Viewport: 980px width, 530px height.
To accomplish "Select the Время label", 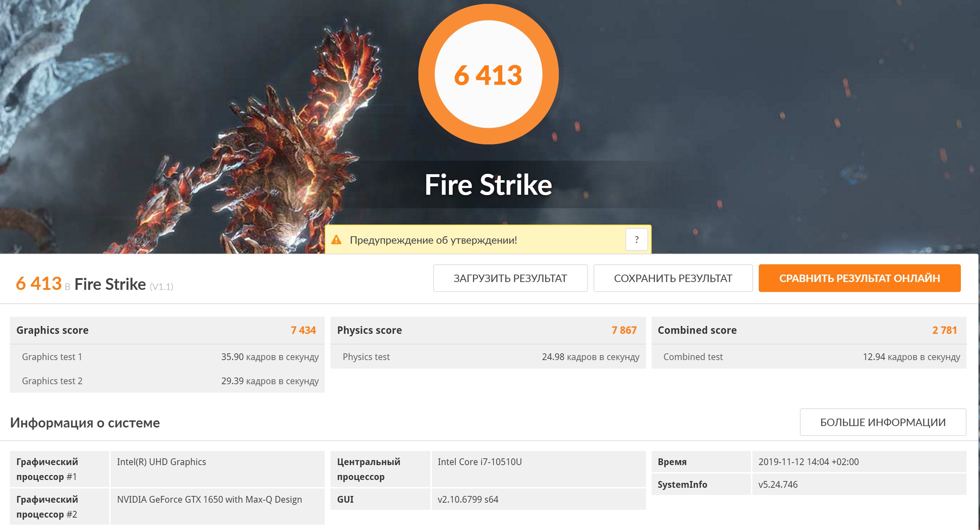I will (672, 462).
